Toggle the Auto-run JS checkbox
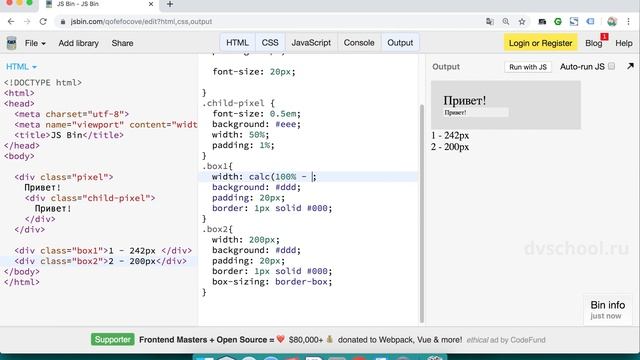Screen dimensions: 640x360 [611, 66]
